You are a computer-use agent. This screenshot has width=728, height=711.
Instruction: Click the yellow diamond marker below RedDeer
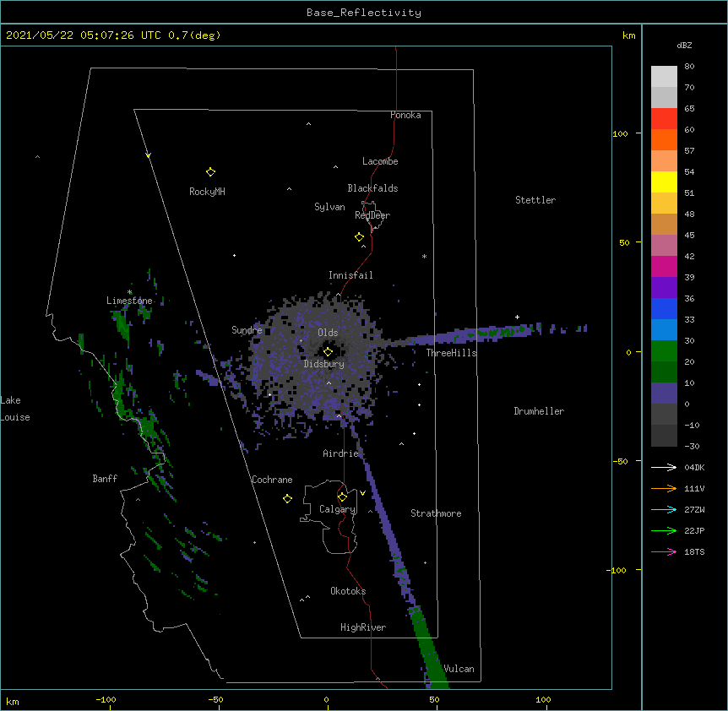coord(359,237)
